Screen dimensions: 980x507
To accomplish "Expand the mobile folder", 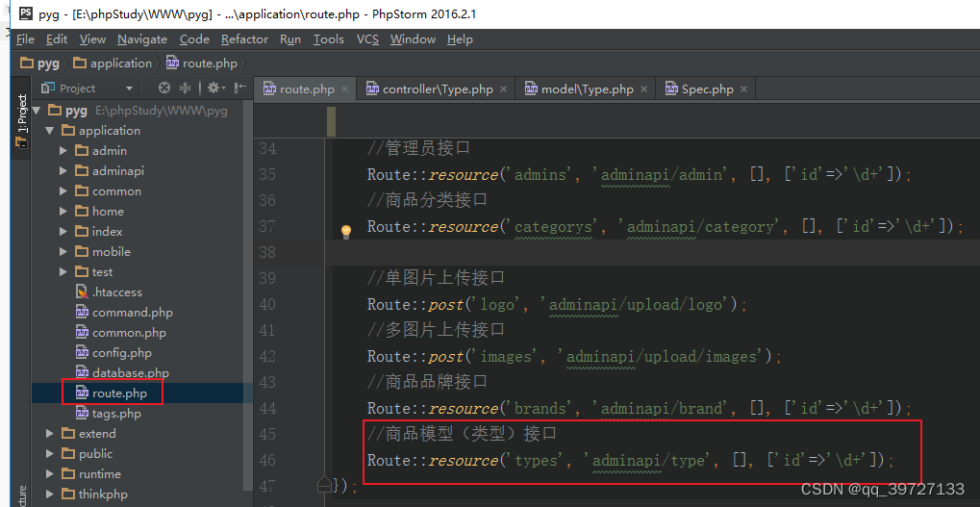I will 63,252.
